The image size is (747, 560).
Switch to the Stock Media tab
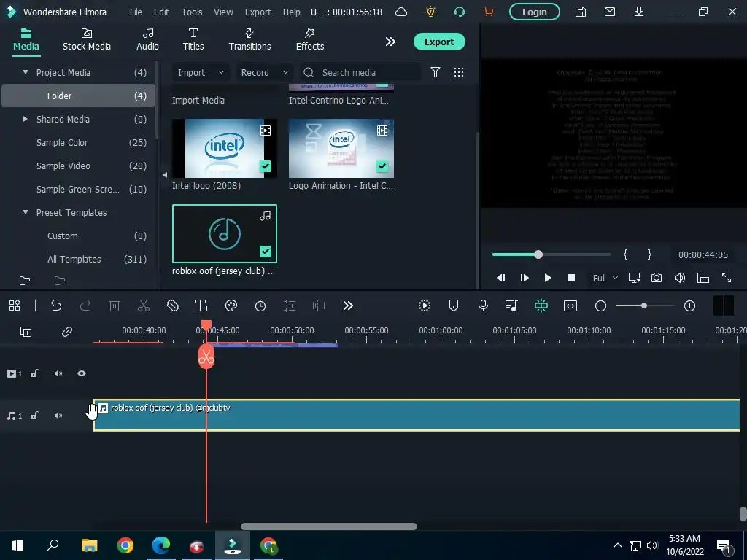point(87,39)
